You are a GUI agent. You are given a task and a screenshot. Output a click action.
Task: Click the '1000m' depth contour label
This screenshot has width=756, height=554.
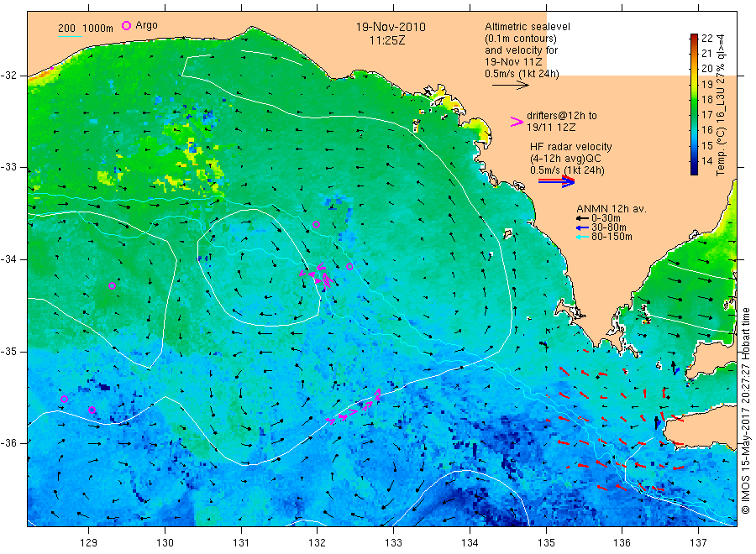tap(97, 29)
